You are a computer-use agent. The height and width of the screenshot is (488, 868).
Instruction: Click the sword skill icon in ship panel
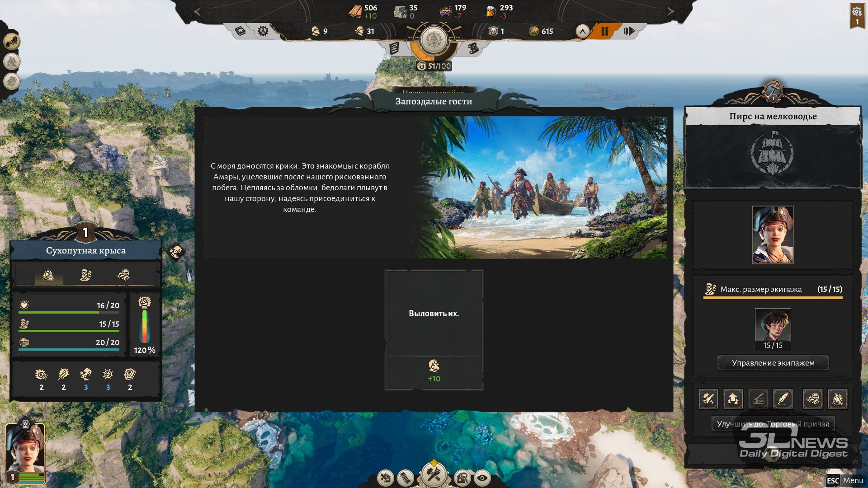63,374
